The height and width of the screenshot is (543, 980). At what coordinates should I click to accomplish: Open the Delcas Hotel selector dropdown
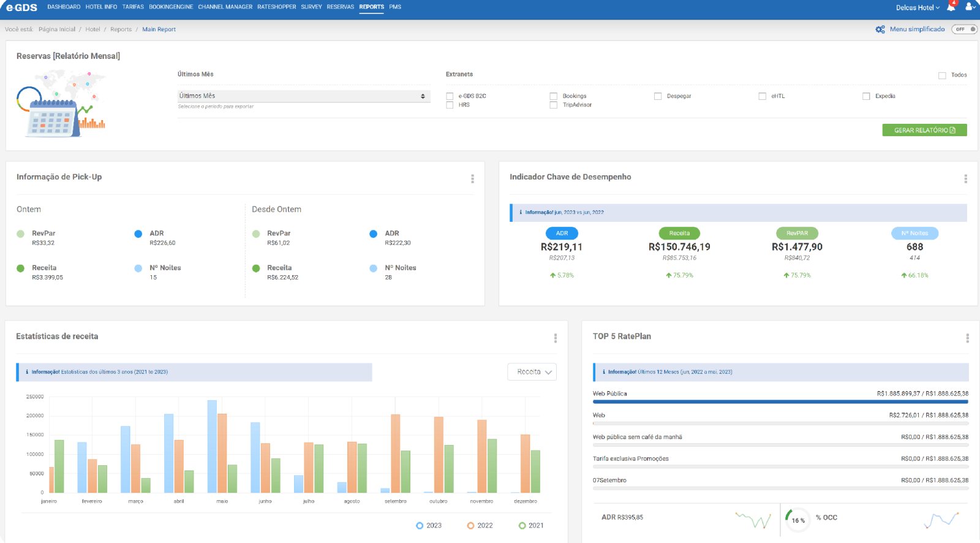tap(918, 8)
